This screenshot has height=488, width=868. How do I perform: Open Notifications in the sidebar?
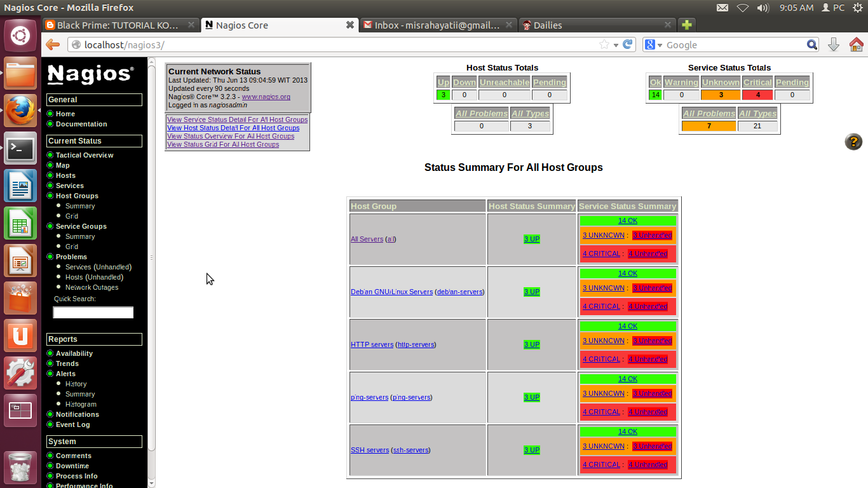click(78, 414)
